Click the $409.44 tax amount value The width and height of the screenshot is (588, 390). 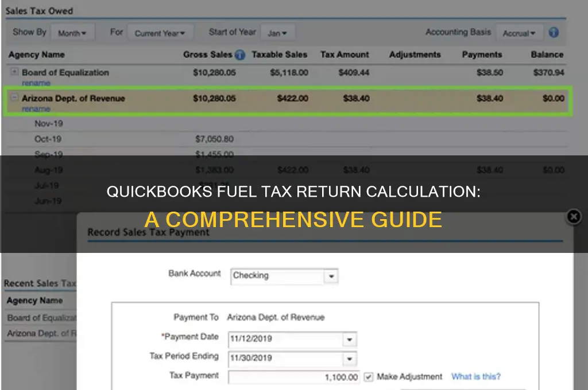click(354, 72)
